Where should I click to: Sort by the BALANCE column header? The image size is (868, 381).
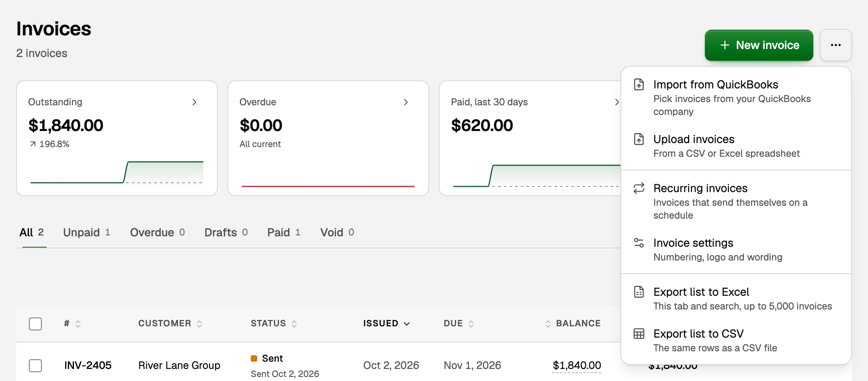(x=573, y=324)
